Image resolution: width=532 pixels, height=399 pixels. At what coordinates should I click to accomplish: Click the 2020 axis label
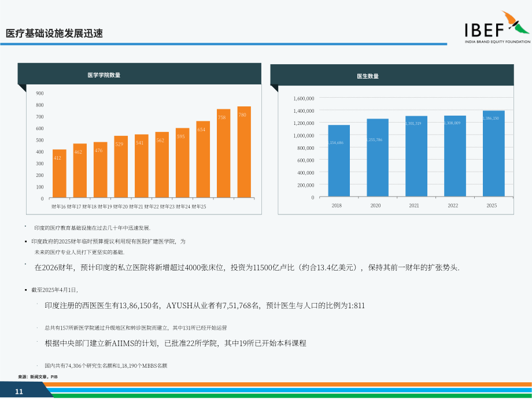click(376, 206)
